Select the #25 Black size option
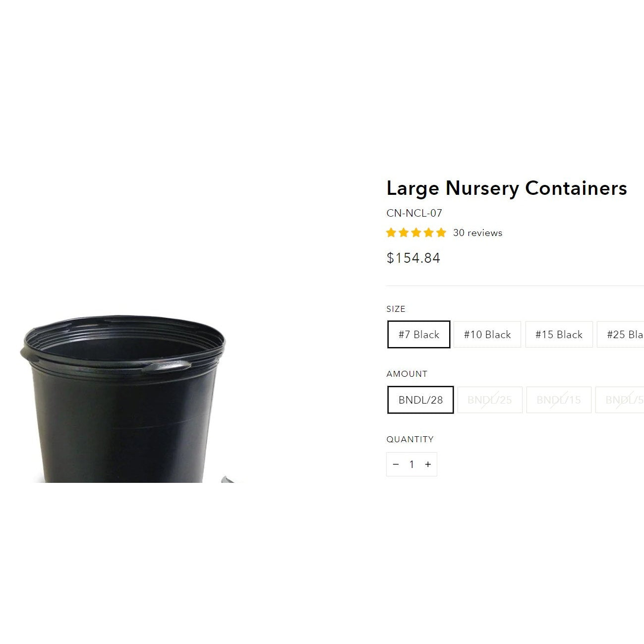Image resolution: width=644 pixels, height=644 pixels. click(x=621, y=335)
